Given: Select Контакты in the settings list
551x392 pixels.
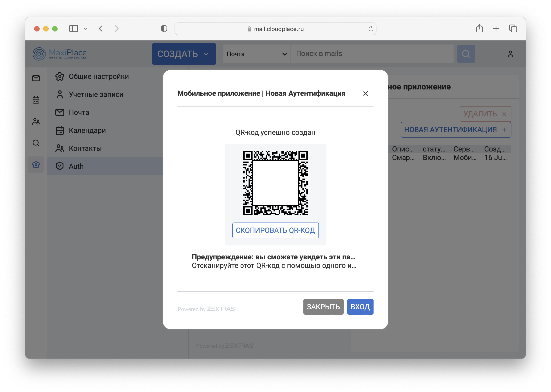Looking at the screenshot, I should coord(105,148).
